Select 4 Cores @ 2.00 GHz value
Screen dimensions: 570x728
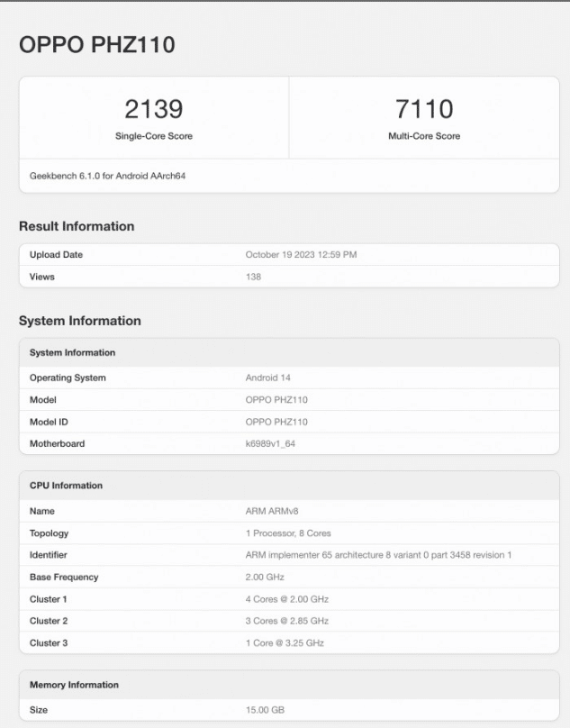coord(287,599)
